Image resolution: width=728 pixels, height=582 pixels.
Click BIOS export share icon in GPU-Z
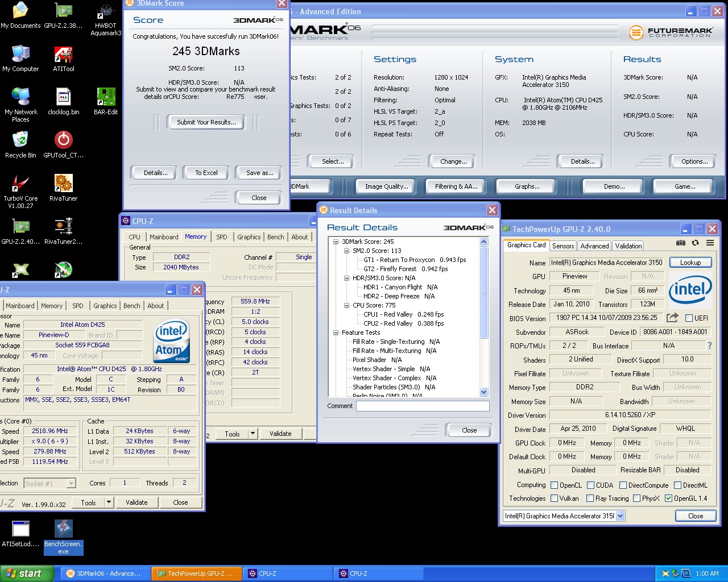(672, 318)
